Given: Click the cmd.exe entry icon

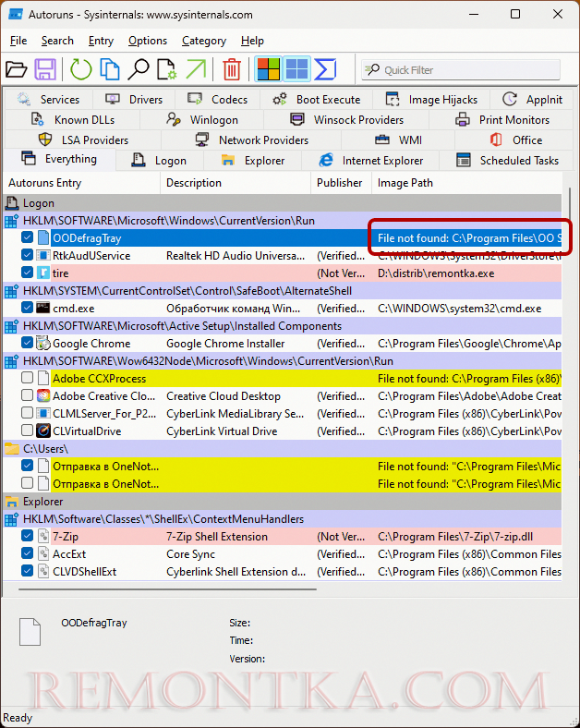Looking at the screenshot, I should click(x=43, y=309).
